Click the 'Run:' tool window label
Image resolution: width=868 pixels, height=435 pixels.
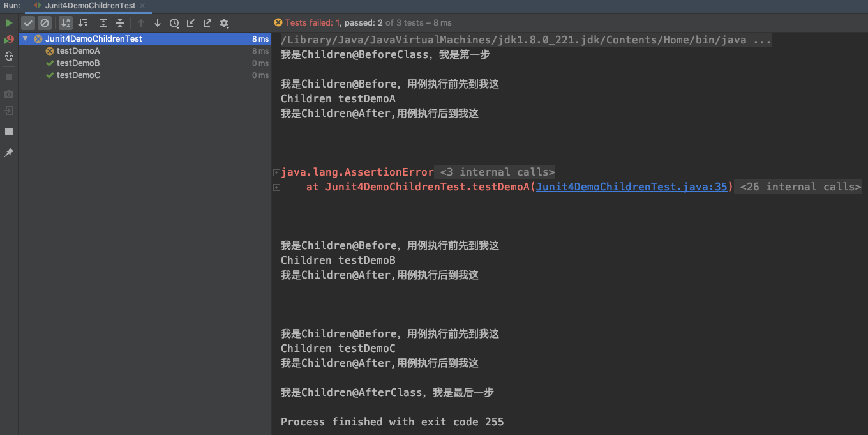click(x=12, y=6)
